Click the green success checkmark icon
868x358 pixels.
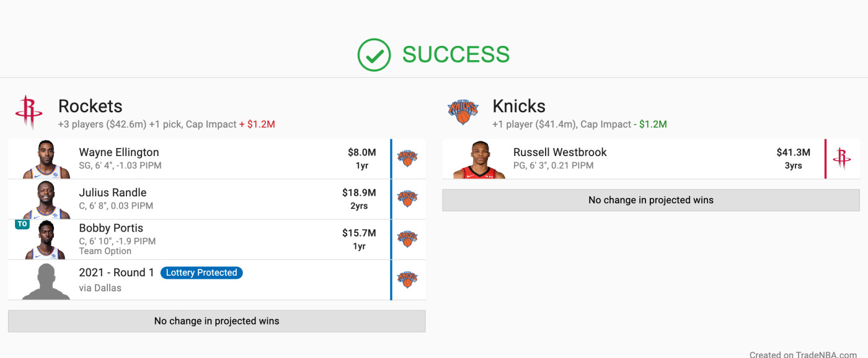click(x=374, y=55)
